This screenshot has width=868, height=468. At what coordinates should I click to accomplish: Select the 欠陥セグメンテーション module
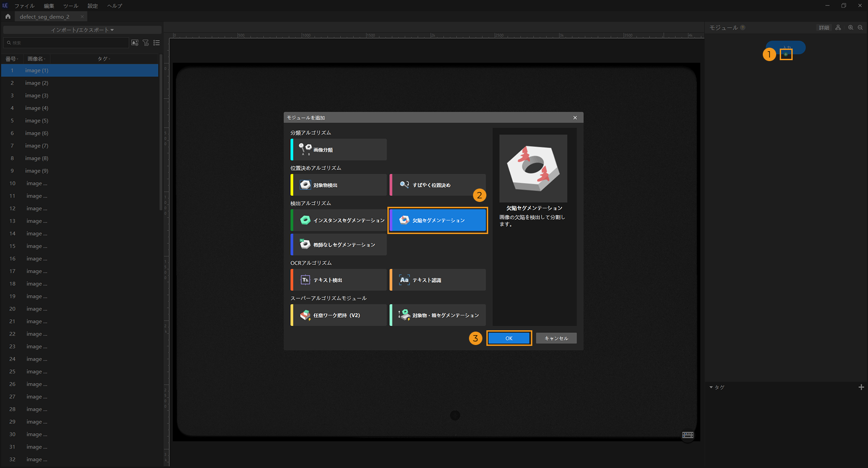438,220
